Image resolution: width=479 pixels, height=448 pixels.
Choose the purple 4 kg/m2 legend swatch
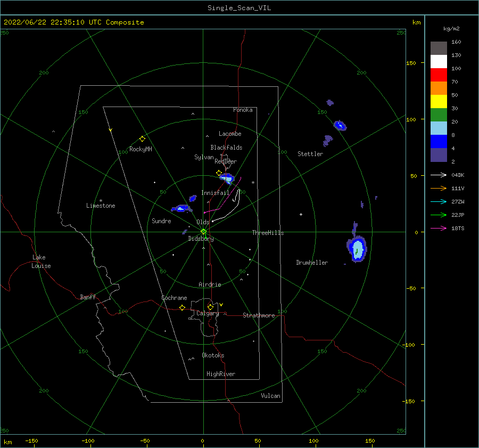[x=439, y=154]
